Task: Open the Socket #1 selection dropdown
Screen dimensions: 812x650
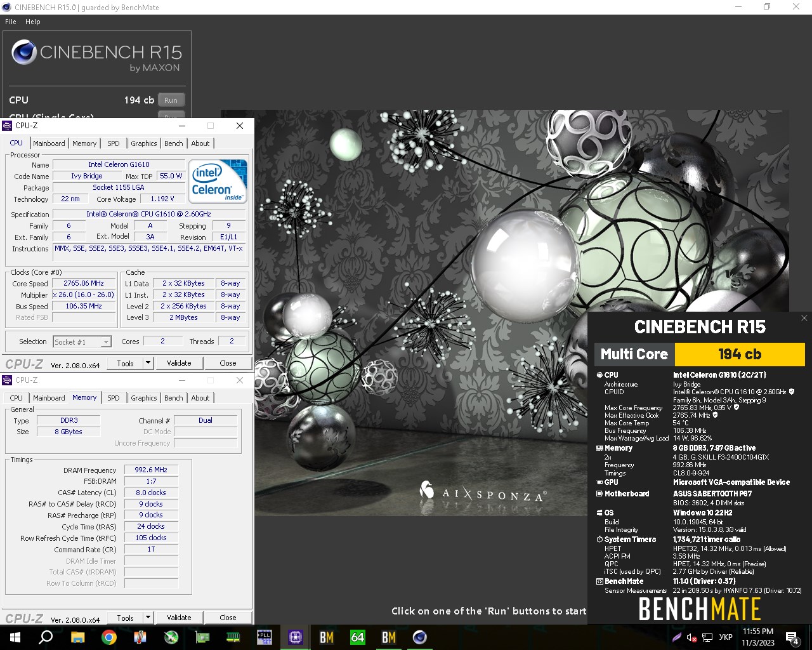Action: pyautogui.click(x=82, y=342)
